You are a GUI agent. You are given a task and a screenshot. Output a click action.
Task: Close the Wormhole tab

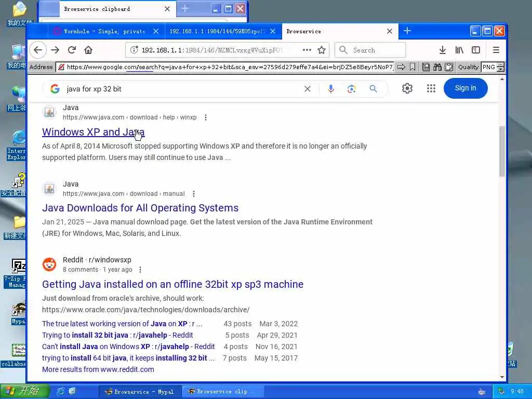(x=156, y=31)
